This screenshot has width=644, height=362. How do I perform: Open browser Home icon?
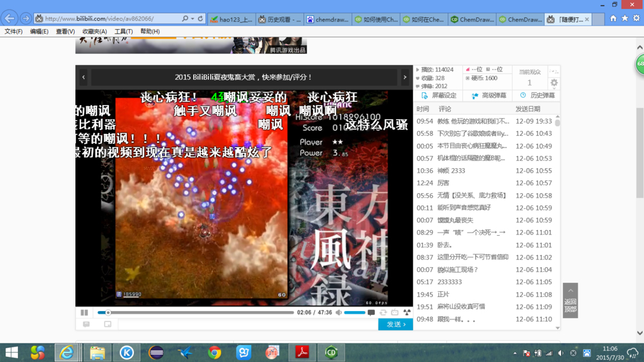point(613,19)
